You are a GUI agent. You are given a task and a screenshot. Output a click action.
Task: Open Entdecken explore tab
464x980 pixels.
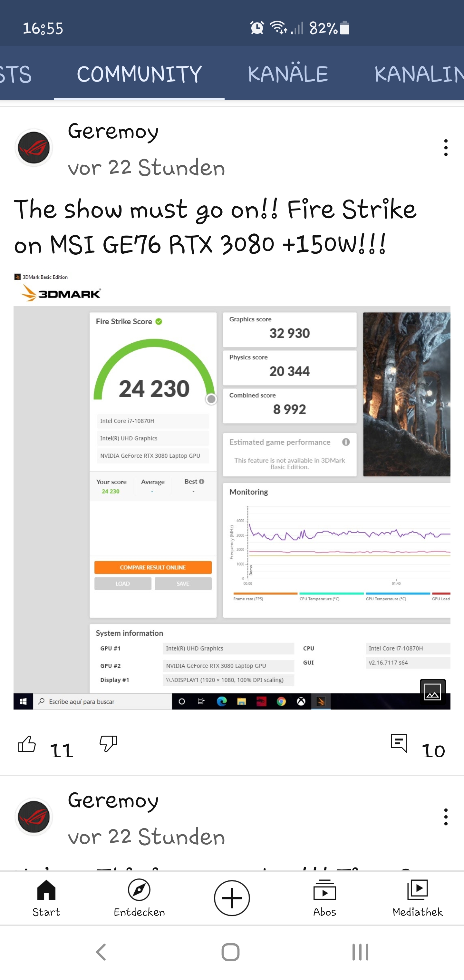coord(139,898)
